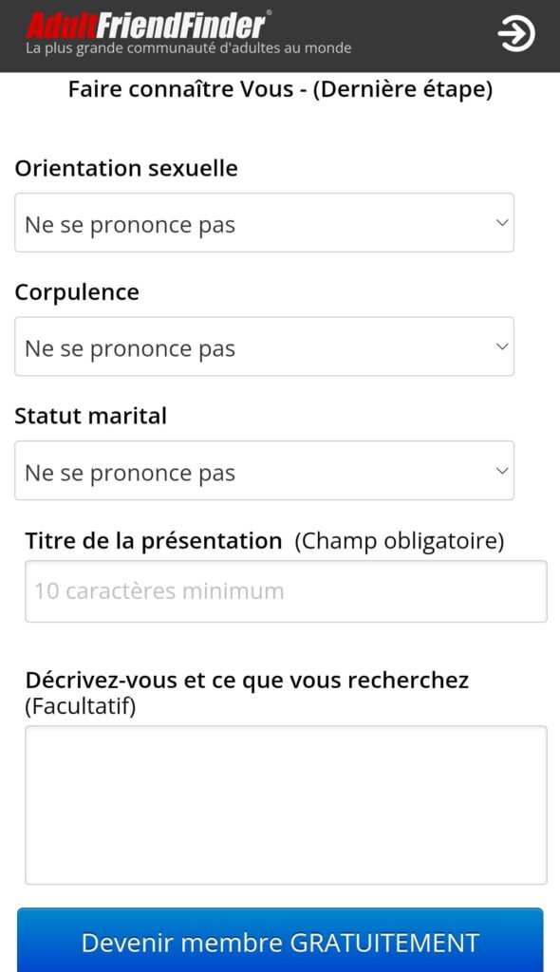560x972 pixels.
Task: Click the tagline La plus grande communauté d'adultes
Action: (189, 48)
